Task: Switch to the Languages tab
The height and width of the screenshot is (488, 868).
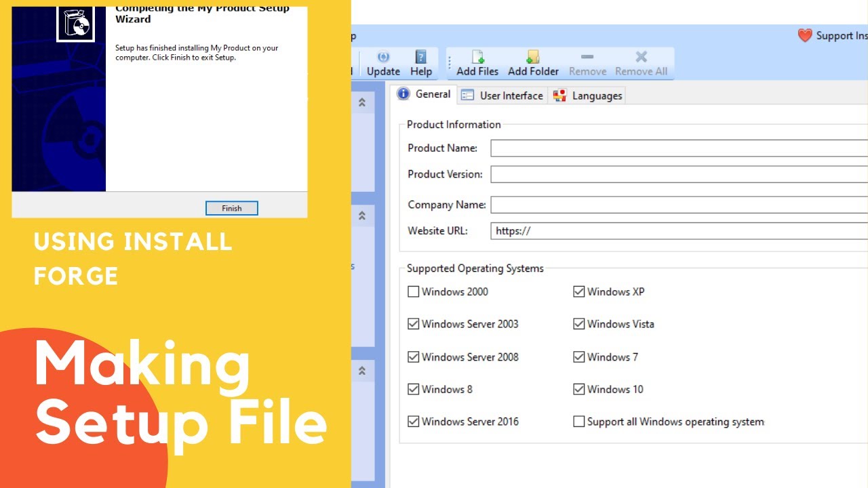Action: pyautogui.click(x=588, y=96)
